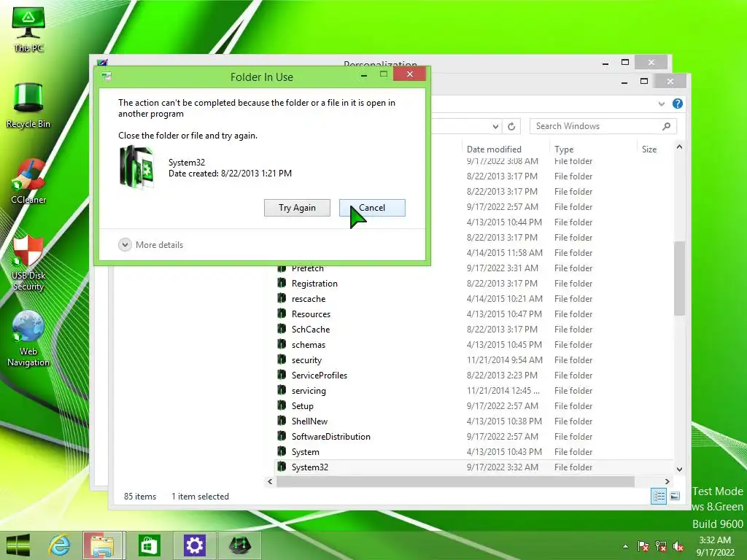Viewport: 747px width, 560px height.
Task: Sort by Date modified column
Action: tap(494, 149)
